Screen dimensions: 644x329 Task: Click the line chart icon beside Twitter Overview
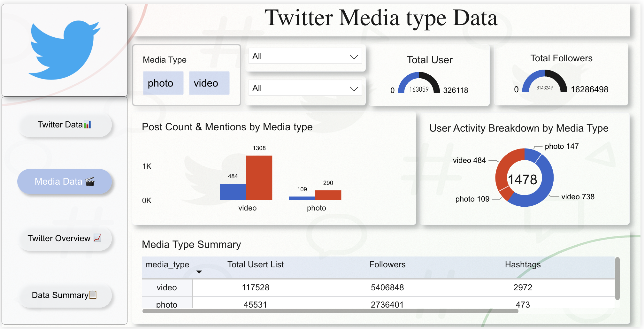click(x=97, y=238)
